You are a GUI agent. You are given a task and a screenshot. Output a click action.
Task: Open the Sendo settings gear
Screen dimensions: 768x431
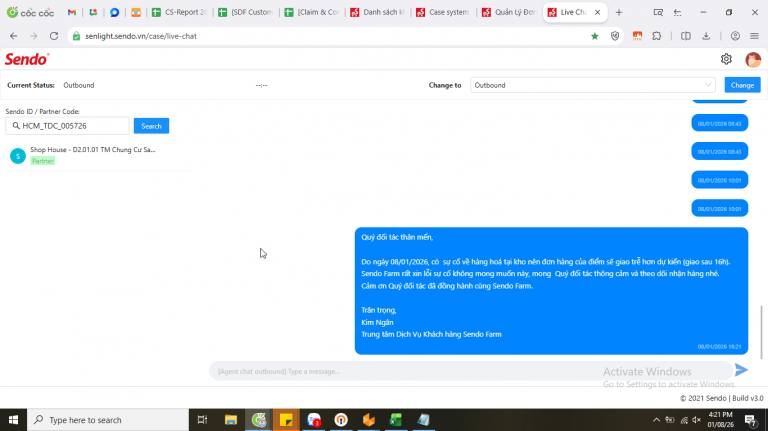point(726,59)
